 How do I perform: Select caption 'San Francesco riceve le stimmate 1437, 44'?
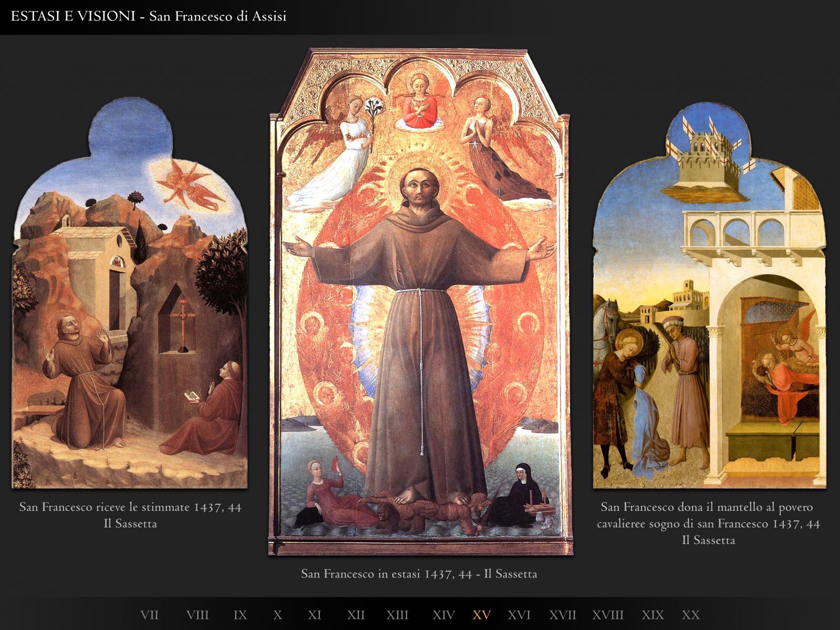[130, 507]
